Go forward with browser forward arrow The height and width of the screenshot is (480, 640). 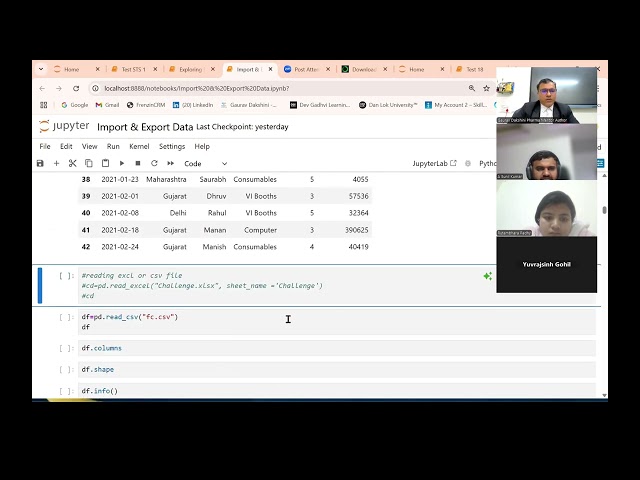pyautogui.click(x=59, y=88)
